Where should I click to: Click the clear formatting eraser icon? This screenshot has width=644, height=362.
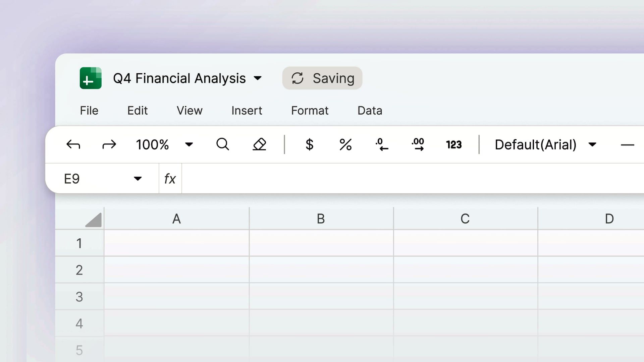click(x=259, y=144)
